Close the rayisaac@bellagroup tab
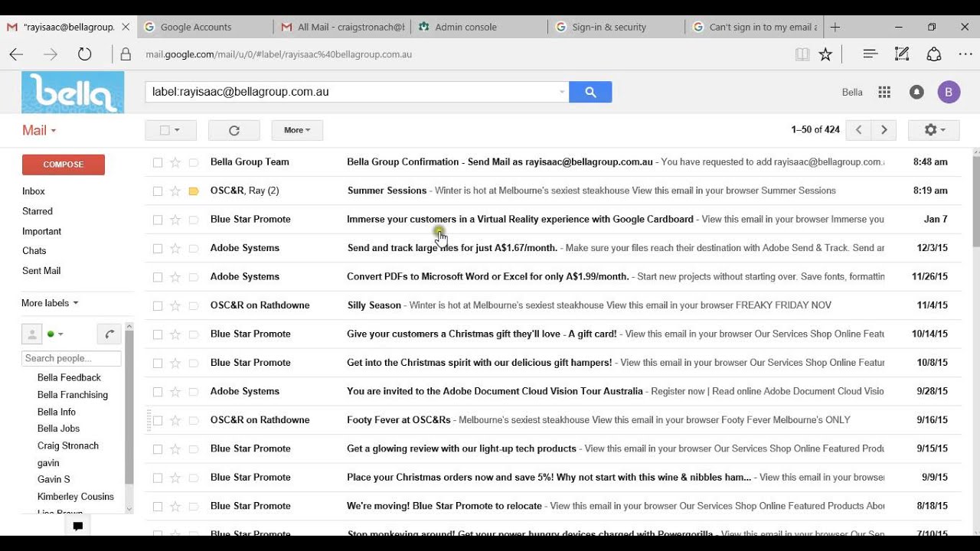Viewport: 980px width, 551px height. tap(126, 27)
